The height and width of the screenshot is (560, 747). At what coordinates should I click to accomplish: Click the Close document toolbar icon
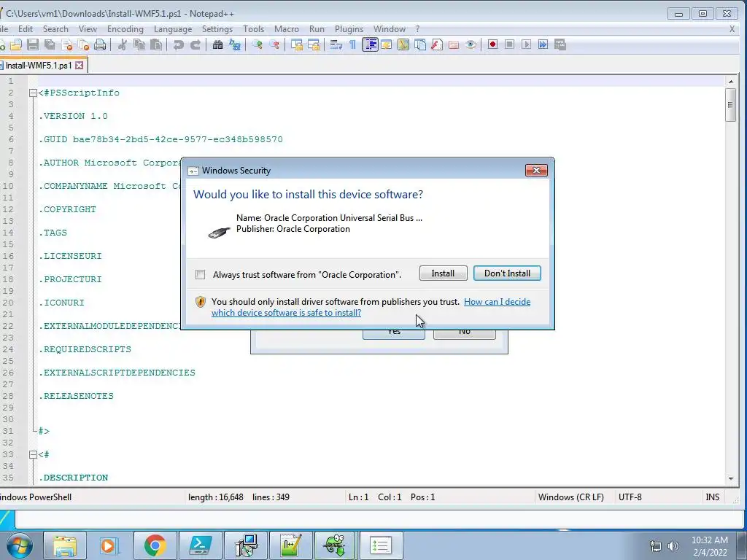click(x=66, y=44)
